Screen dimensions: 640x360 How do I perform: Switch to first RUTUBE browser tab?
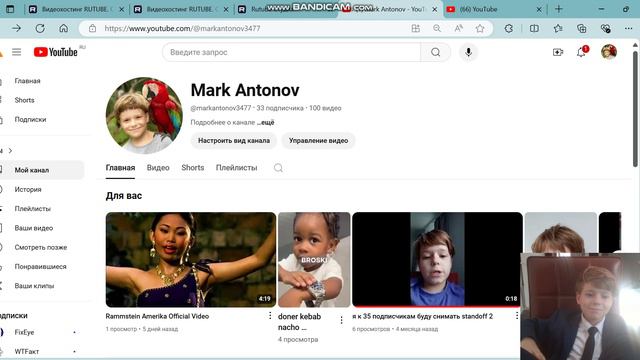pos(76,9)
